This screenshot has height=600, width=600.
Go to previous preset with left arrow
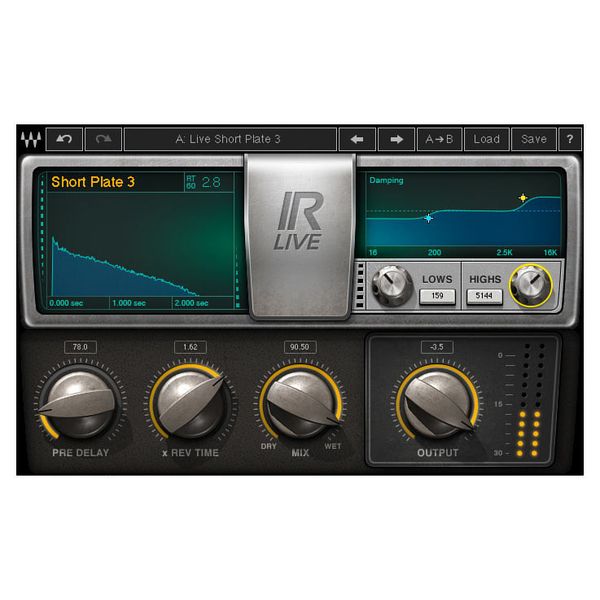357,139
